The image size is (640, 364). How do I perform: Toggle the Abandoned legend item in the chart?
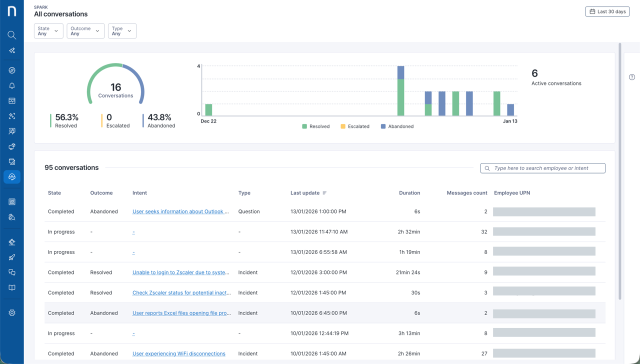(x=397, y=126)
